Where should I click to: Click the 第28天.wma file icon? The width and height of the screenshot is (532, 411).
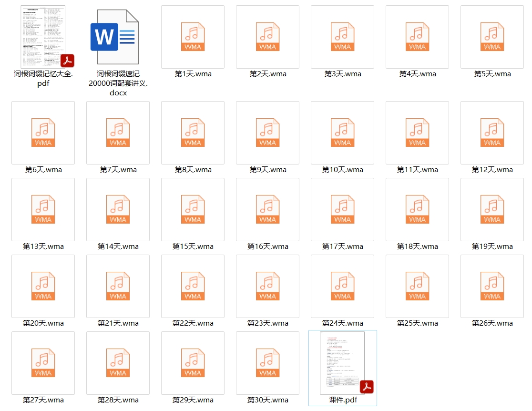(x=118, y=363)
